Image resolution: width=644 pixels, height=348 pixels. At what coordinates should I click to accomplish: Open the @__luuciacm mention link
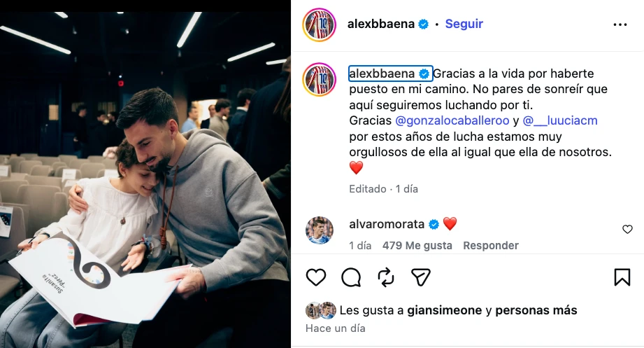click(x=560, y=120)
